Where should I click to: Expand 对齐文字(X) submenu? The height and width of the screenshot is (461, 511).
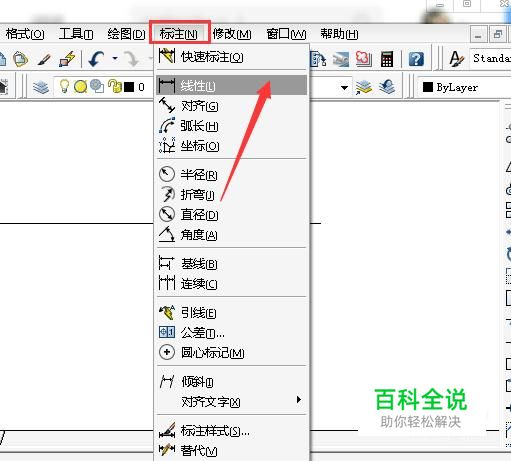[231, 401]
